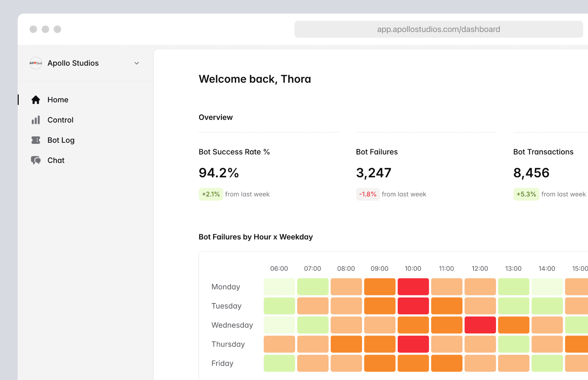Click the 14:00 column header

point(547,268)
